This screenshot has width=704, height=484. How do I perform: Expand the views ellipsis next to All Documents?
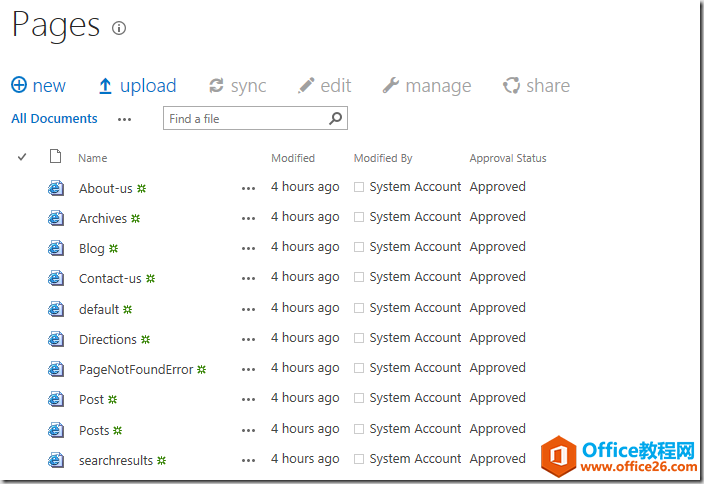coord(124,119)
